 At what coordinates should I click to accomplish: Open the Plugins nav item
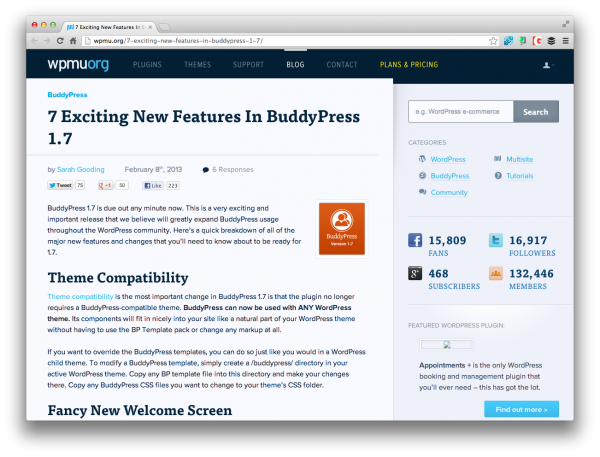coord(147,65)
